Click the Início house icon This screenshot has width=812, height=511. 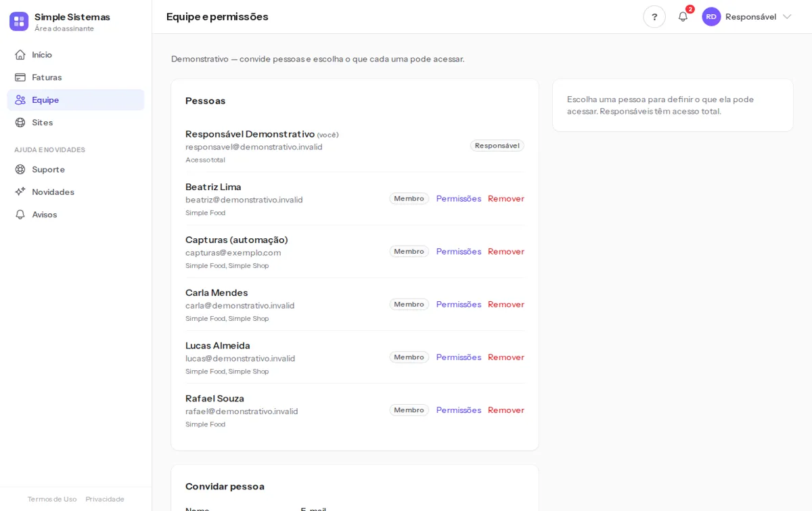point(20,55)
